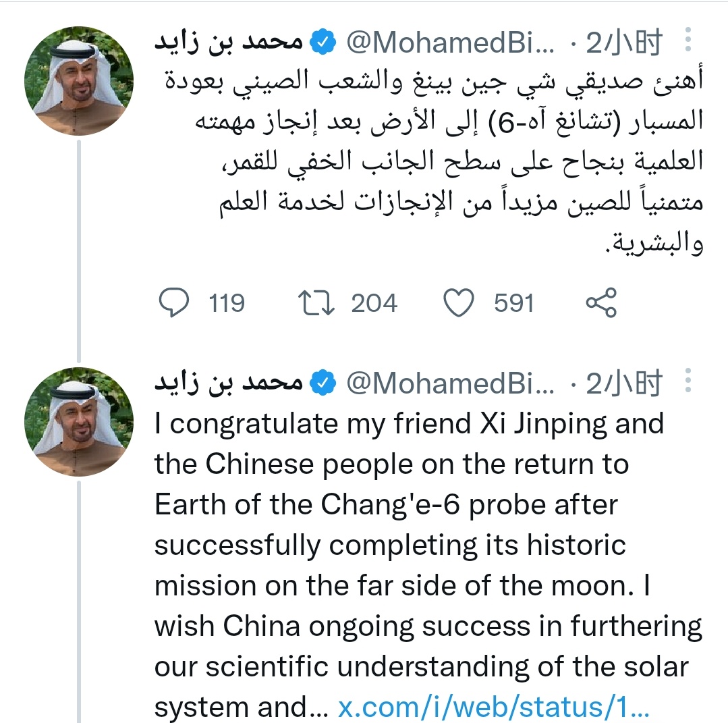Image resolution: width=728 pixels, height=723 pixels.
Task: Open the display name on the English tweet
Action: tap(229, 382)
